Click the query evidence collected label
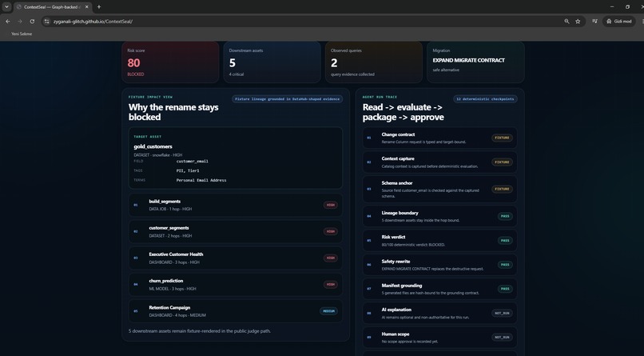This screenshot has height=356, width=644. (x=352, y=74)
